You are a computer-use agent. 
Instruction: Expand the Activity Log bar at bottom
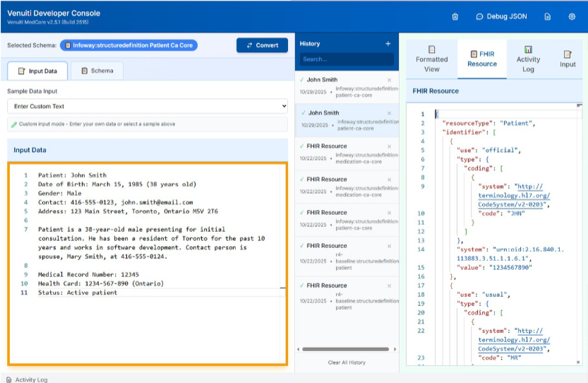pyautogui.click(x=28, y=379)
